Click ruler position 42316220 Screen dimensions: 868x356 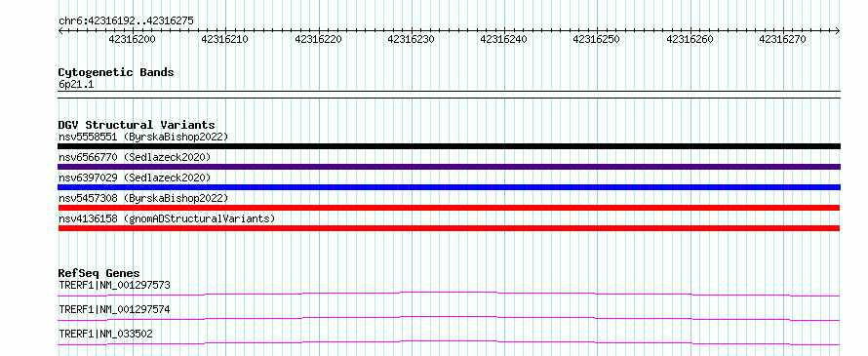(318, 39)
